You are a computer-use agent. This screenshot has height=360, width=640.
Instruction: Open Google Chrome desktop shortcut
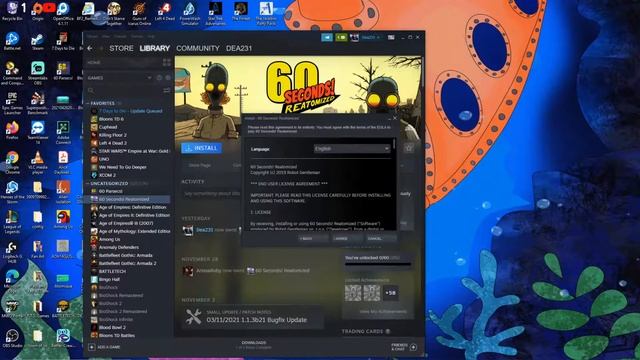(x=12, y=162)
